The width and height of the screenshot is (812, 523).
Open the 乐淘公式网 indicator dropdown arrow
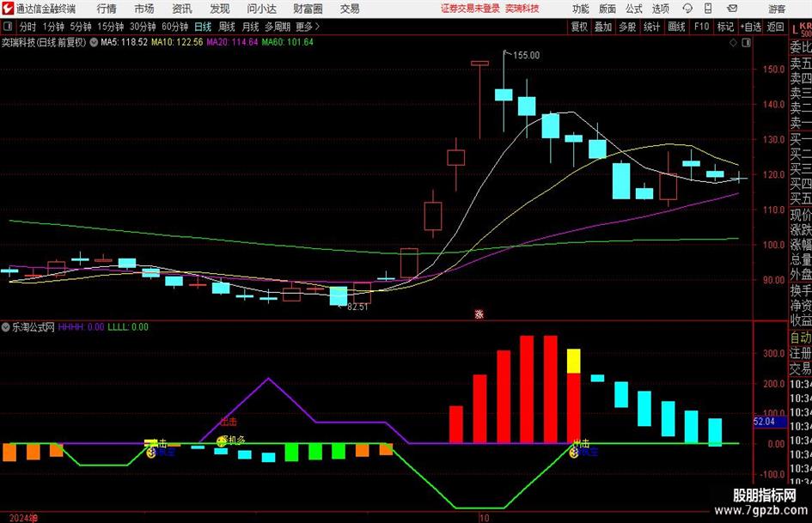pos(6,326)
